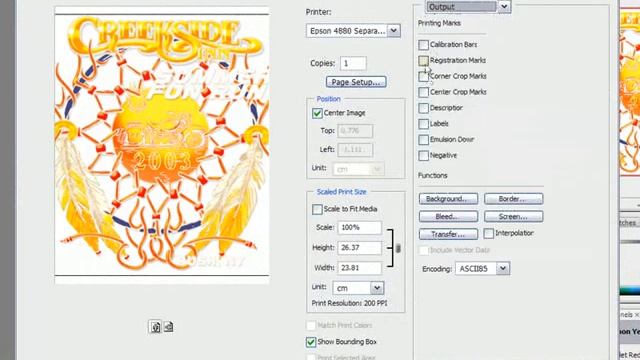
Task: Enable Interpolation checkbox
Action: point(489,233)
